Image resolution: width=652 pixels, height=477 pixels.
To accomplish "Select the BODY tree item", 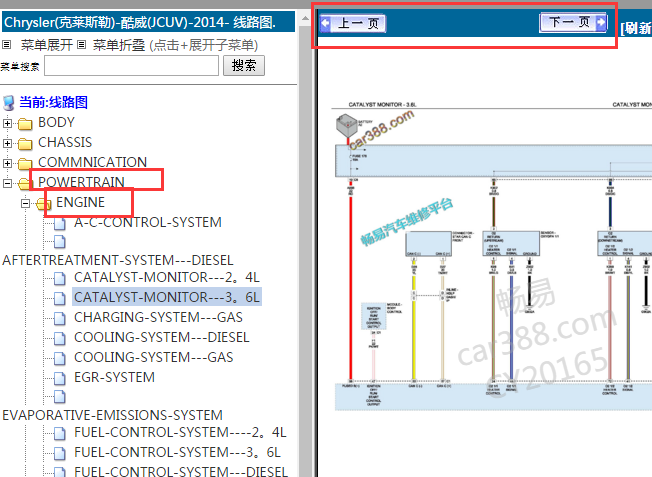I will point(56,122).
